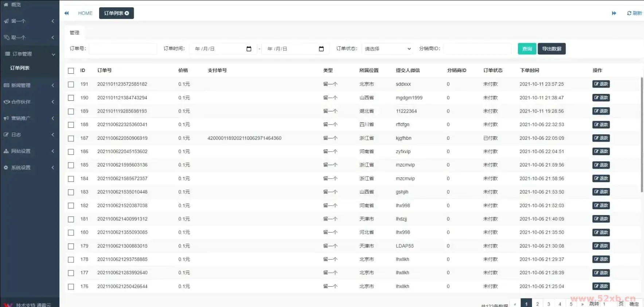The height and width of the screenshot is (307, 644).
Task: Open the 订单状态 请选择 dropdown
Action: [387, 49]
